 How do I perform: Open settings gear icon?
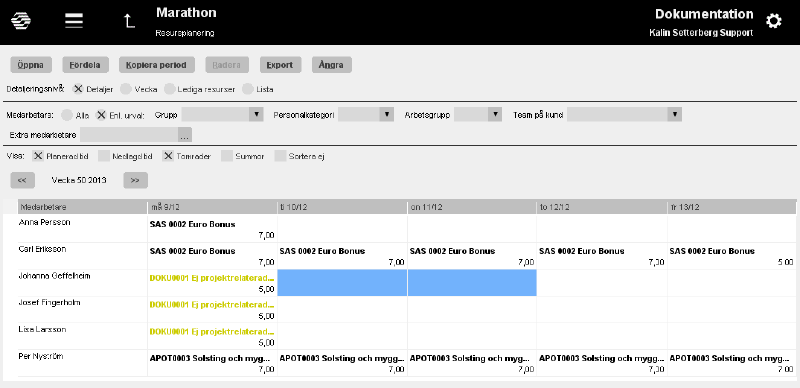click(x=773, y=21)
